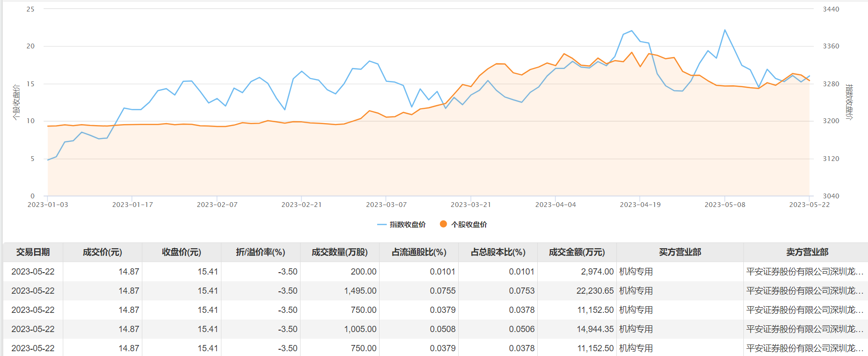Click the orange 个股收盘价 legend dot
Screen dimensions: 868x356
pos(443,224)
